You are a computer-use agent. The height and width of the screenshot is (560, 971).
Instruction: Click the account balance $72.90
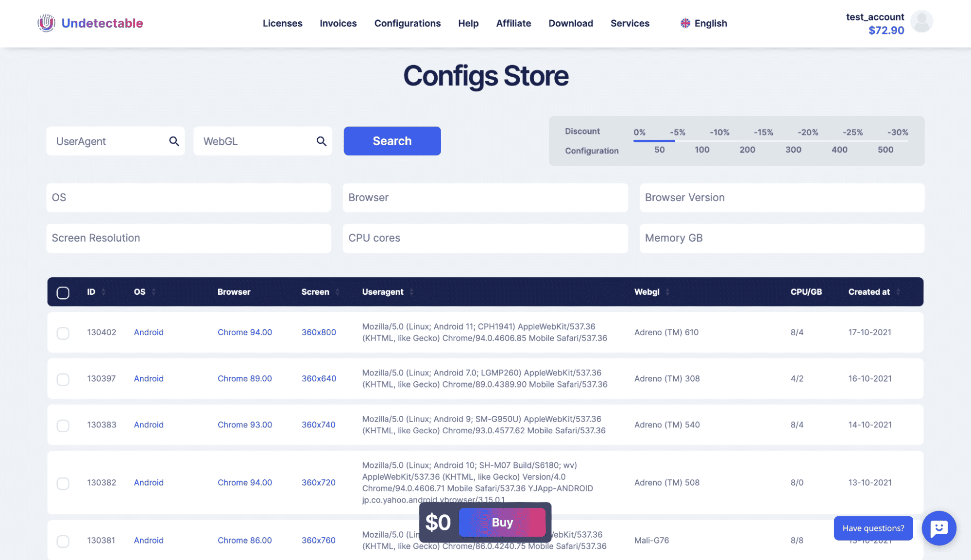886,30
